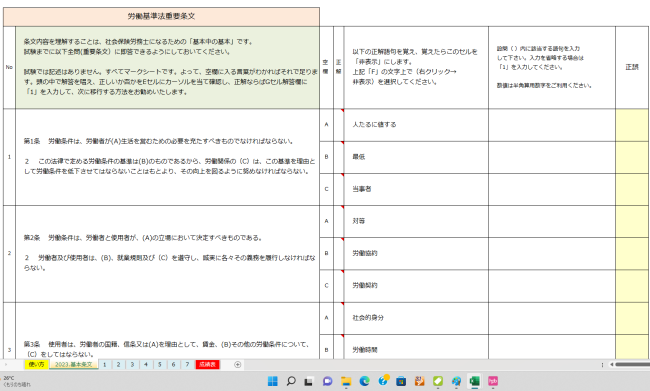Open the pink hpb app in taskbar
The height and width of the screenshot is (391, 650).
point(493,381)
